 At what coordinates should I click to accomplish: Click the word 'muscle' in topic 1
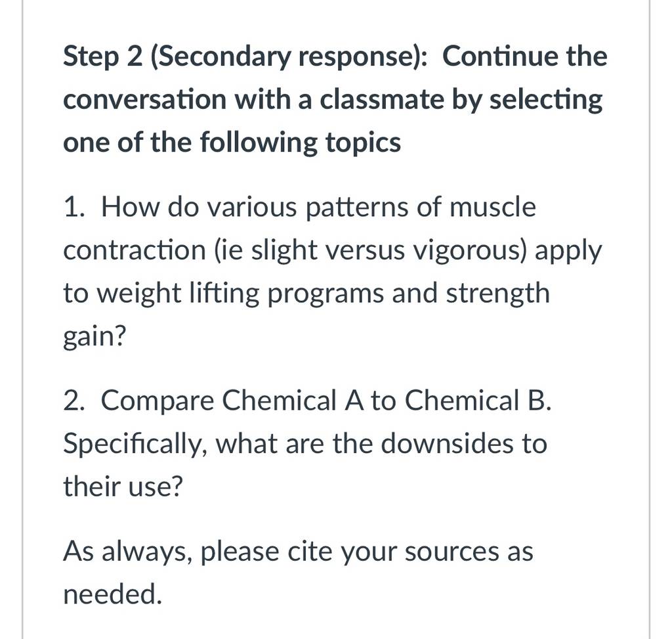click(492, 208)
